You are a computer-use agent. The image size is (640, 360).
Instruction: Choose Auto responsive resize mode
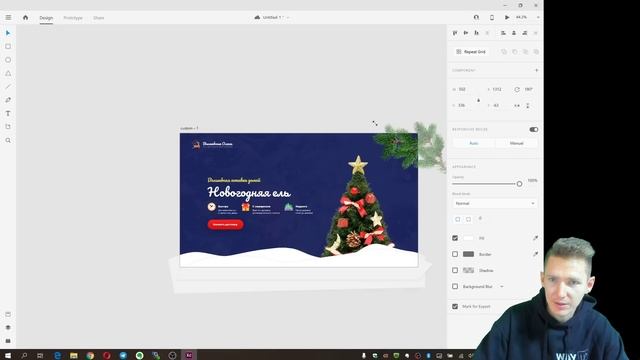point(473,143)
